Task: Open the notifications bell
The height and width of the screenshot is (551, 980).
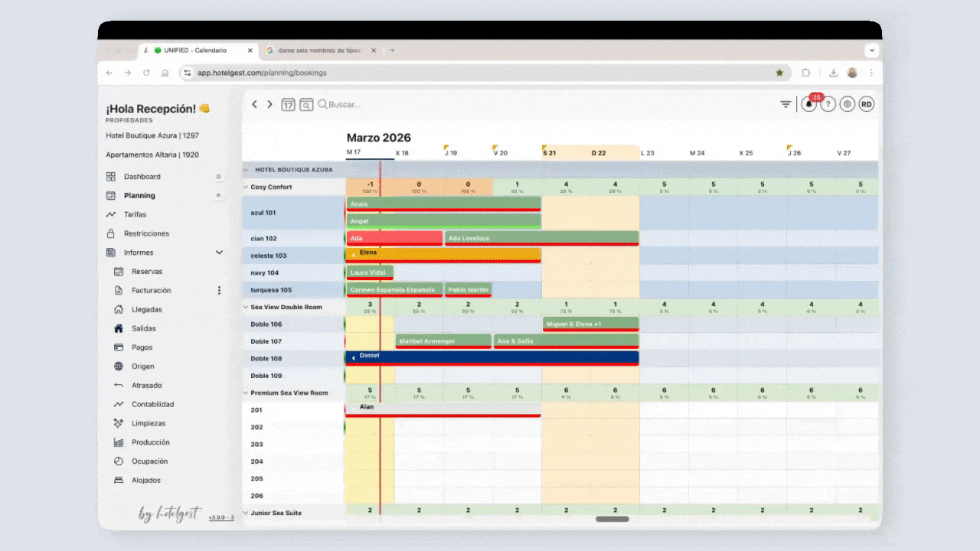Action: click(x=809, y=105)
